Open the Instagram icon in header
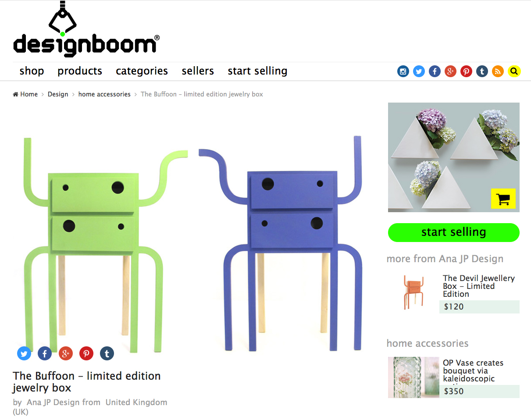The height and width of the screenshot is (420, 531). click(x=403, y=71)
